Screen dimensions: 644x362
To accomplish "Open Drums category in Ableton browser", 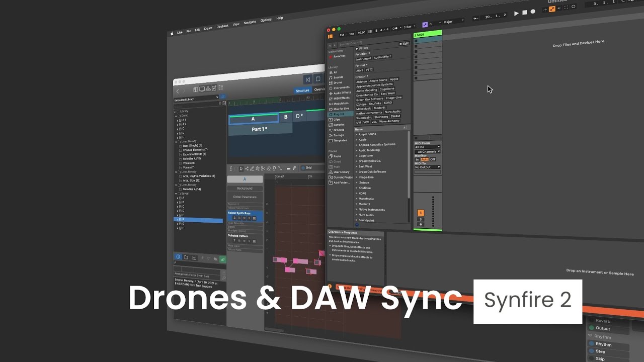I will (x=337, y=82).
